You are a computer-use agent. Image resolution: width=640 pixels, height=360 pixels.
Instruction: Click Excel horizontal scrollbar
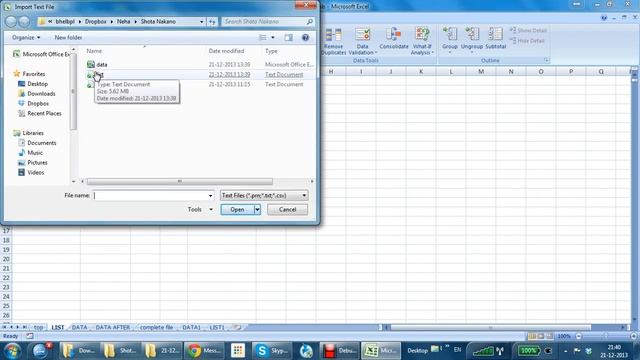491,327
